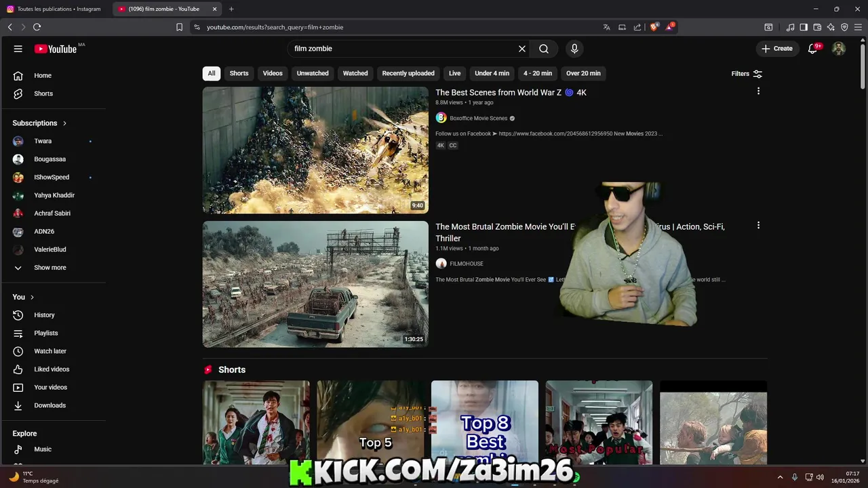Clear the search box with the X
Image resolution: width=868 pixels, height=488 pixels.
click(522, 49)
